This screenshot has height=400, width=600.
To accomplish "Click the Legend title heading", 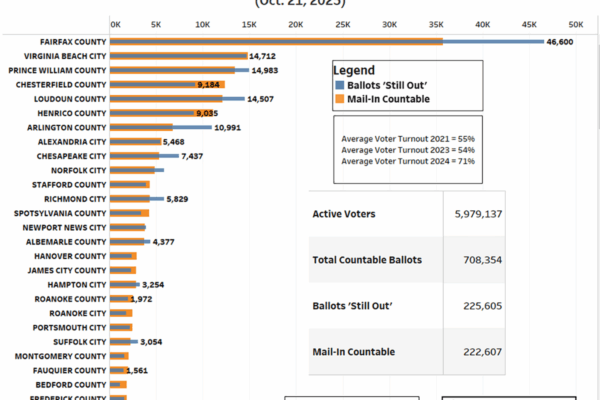I will coord(354,70).
